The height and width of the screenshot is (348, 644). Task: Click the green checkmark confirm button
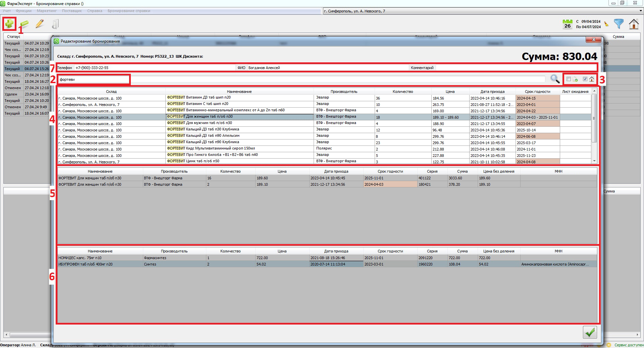[590, 332]
